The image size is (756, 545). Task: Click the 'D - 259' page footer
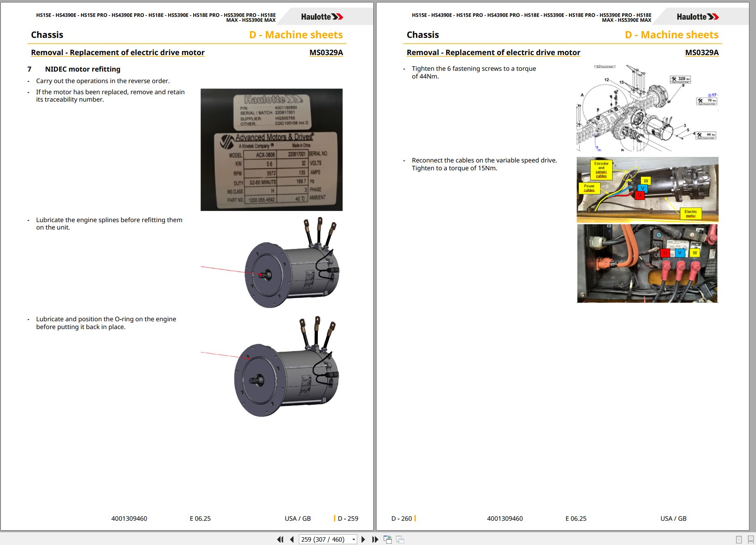(x=348, y=518)
